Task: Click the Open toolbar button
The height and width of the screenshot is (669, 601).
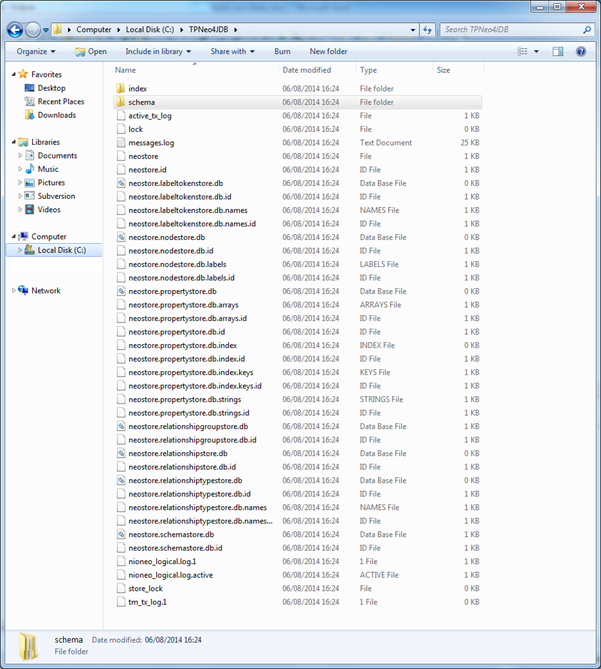Action: pyautogui.click(x=91, y=52)
